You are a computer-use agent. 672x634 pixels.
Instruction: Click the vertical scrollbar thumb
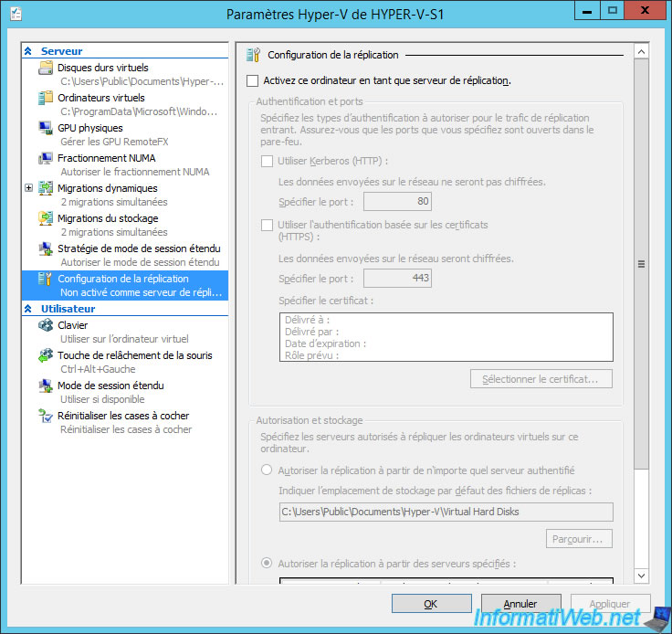tap(641, 264)
